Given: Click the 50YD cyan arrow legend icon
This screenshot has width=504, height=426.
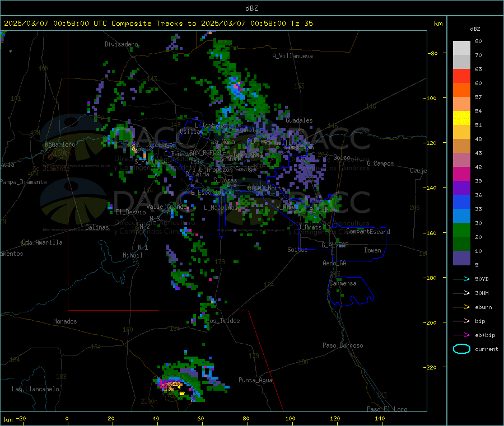Looking at the screenshot, I should coord(461,279).
